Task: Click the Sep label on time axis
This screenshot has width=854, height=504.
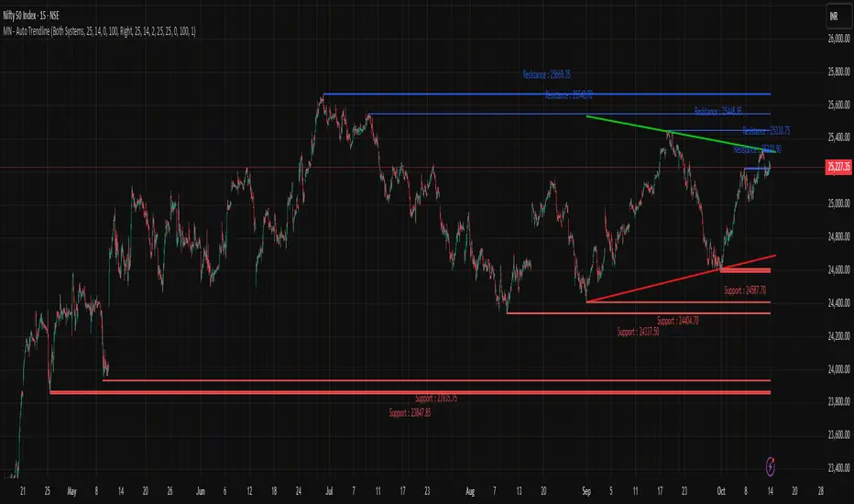Action: 586,491
